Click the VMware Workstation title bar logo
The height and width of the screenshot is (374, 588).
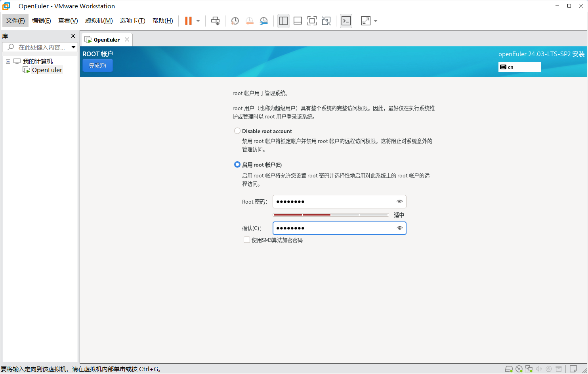click(6, 6)
